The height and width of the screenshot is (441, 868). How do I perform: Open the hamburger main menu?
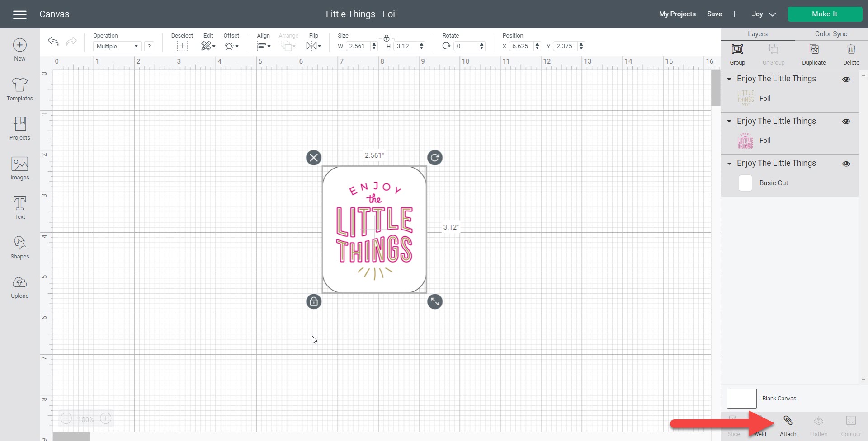coord(20,14)
